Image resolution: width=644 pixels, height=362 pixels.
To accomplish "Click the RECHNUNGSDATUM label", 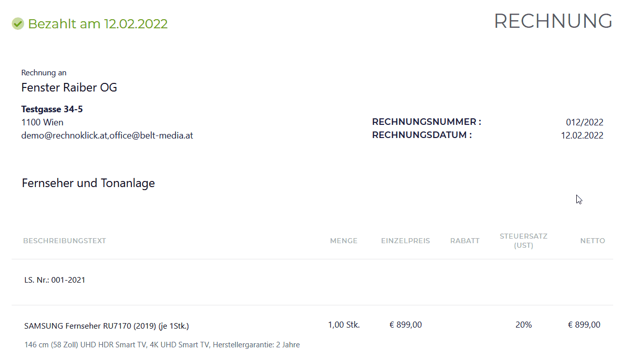I will (x=422, y=135).
